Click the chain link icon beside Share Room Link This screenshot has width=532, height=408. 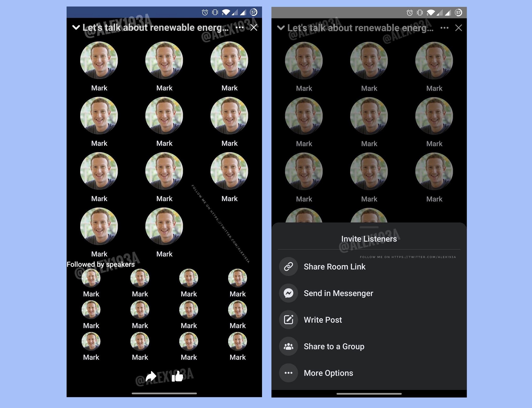pos(289,266)
